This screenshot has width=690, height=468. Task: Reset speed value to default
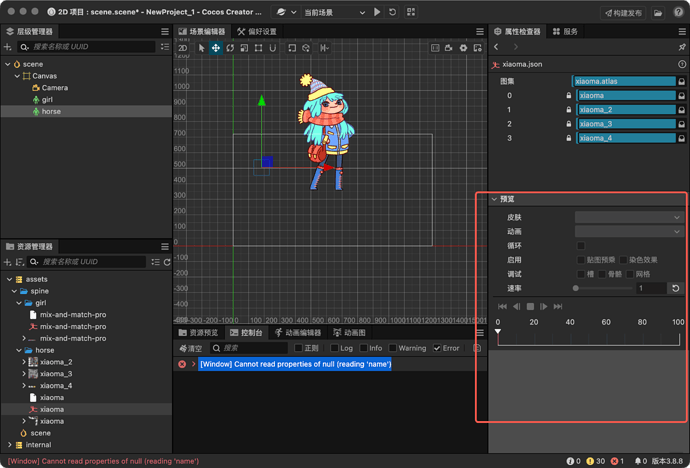click(675, 288)
